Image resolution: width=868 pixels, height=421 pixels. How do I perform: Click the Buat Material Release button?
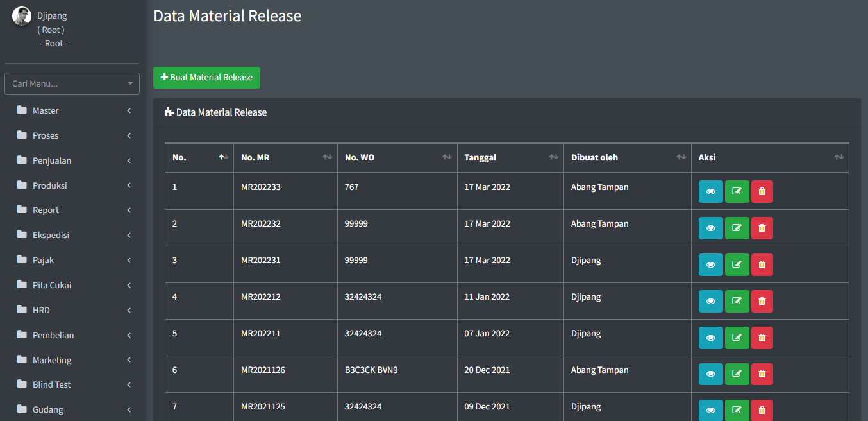[x=206, y=78]
